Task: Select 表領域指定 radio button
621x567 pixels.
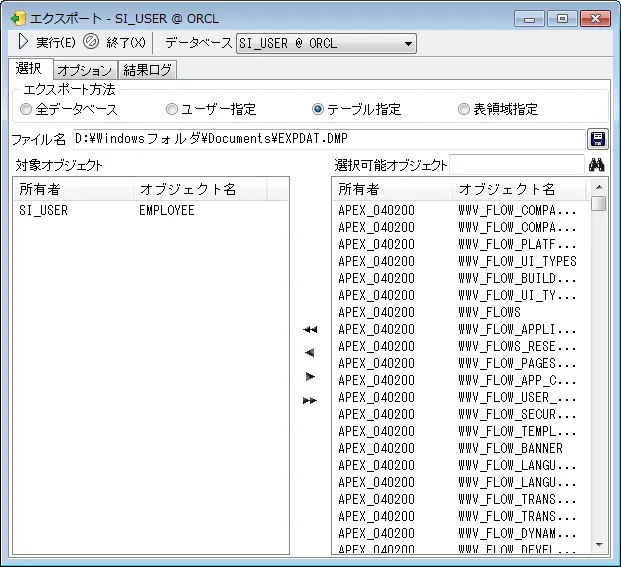Action: pyautogui.click(x=498, y=109)
